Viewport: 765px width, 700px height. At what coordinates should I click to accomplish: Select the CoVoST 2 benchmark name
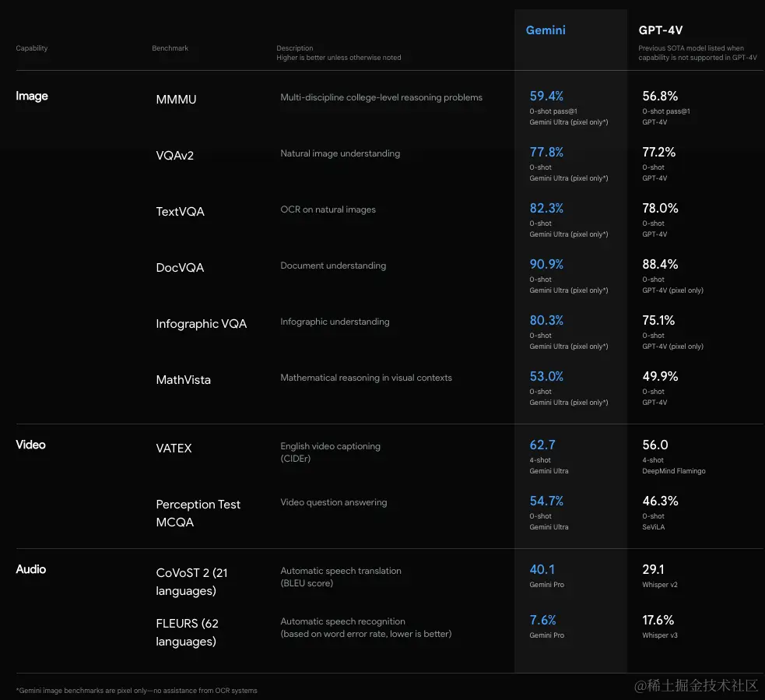click(191, 582)
